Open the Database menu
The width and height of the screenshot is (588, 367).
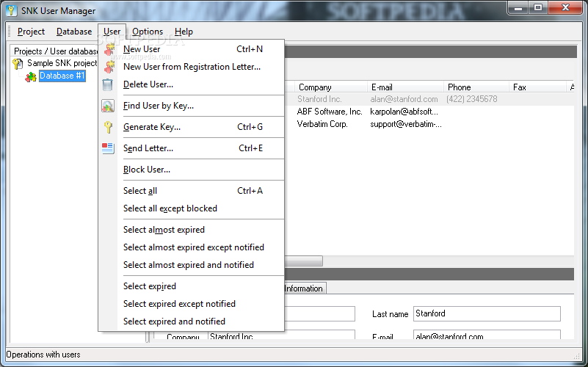[x=74, y=32]
